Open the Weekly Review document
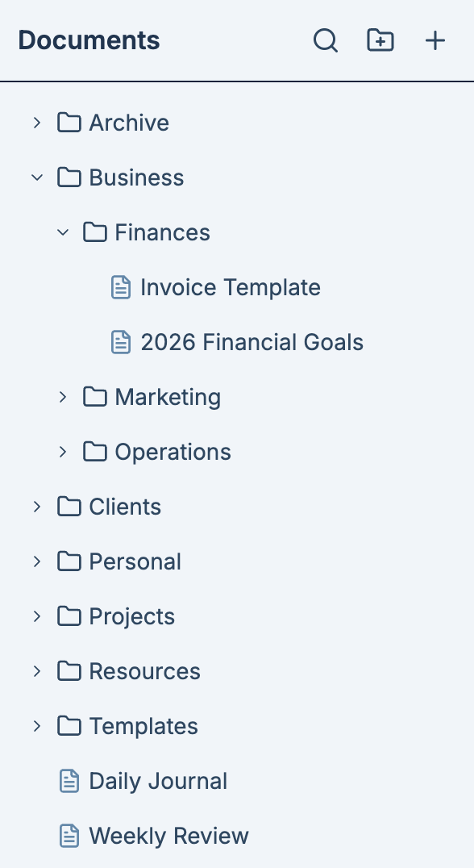The width and height of the screenshot is (474, 868). (168, 835)
